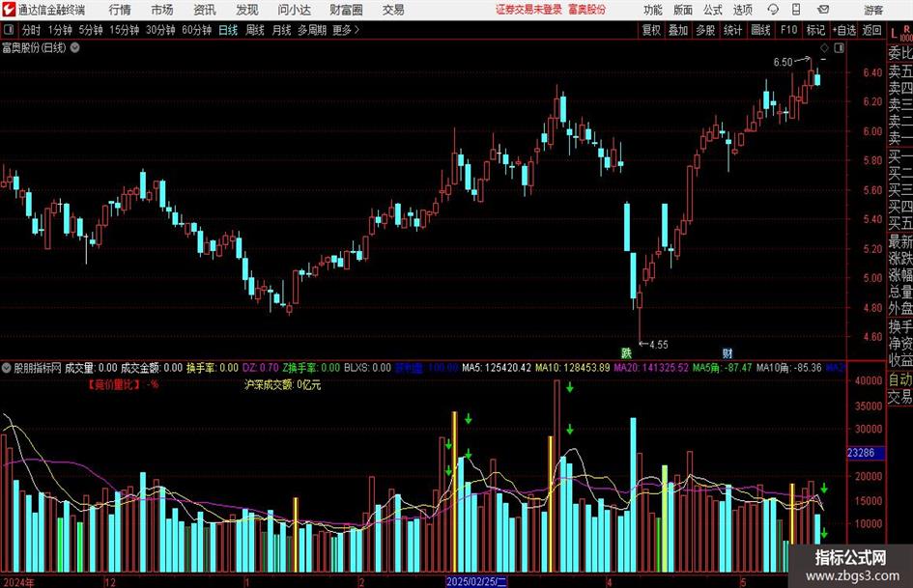913x588 pixels.
Task: Open the F10 company info button
Action: pyautogui.click(x=789, y=30)
